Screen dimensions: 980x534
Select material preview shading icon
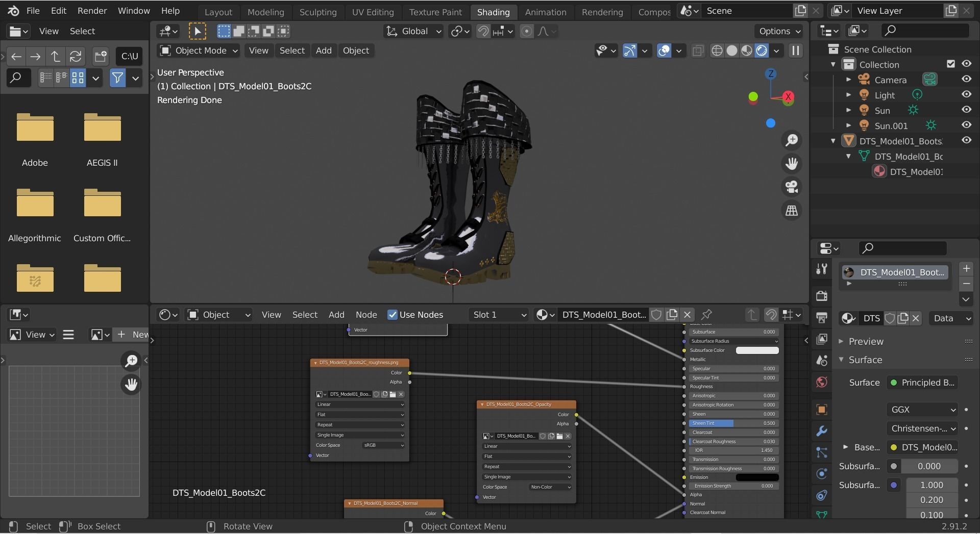[x=747, y=50]
